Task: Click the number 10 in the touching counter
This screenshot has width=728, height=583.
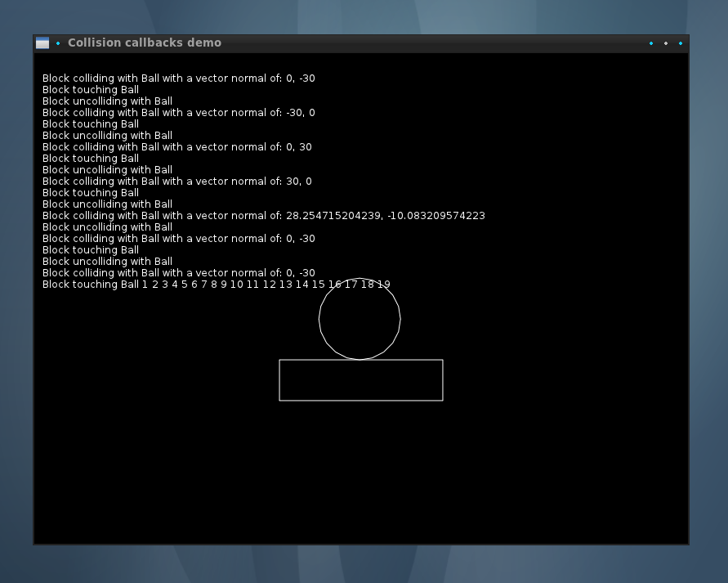Action: pyautogui.click(x=236, y=285)
